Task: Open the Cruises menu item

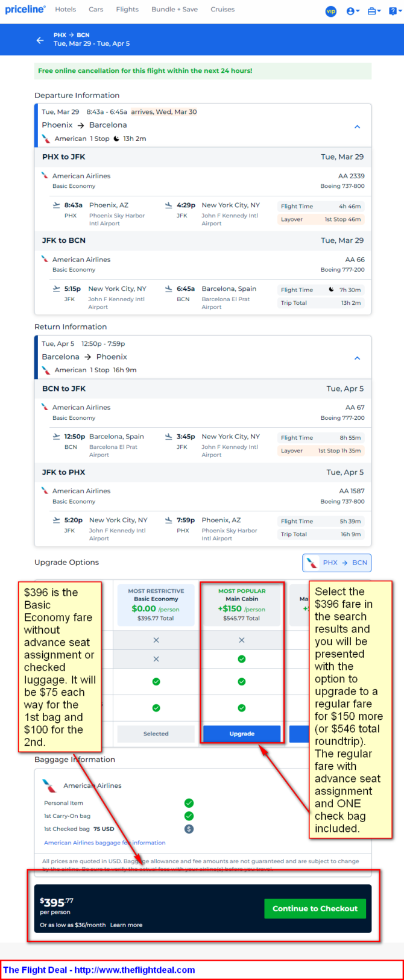Action: tap(223, 10)
